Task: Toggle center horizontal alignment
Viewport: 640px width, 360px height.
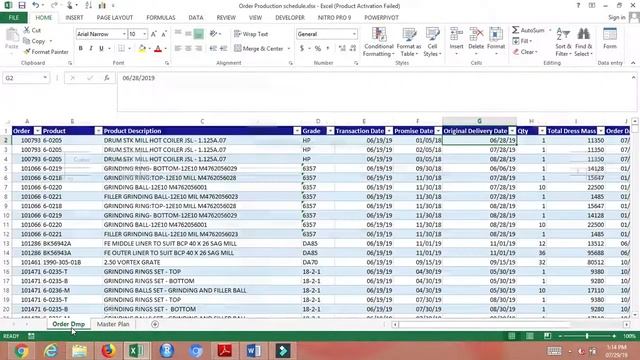Action: (x=188, y=49)
